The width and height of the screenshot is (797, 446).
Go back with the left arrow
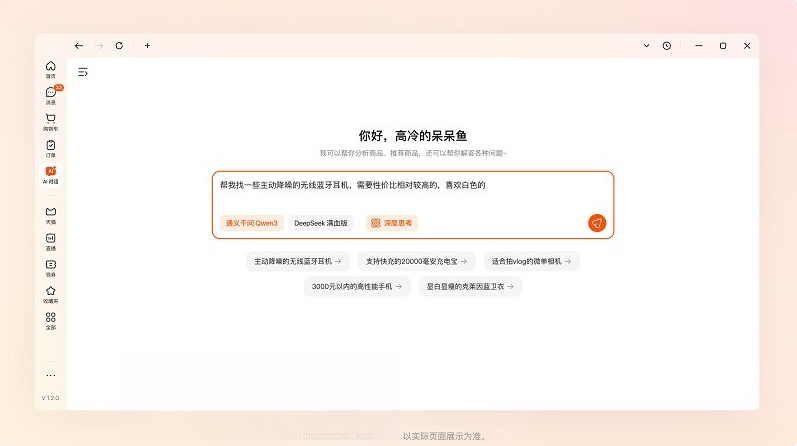point(79,46)
